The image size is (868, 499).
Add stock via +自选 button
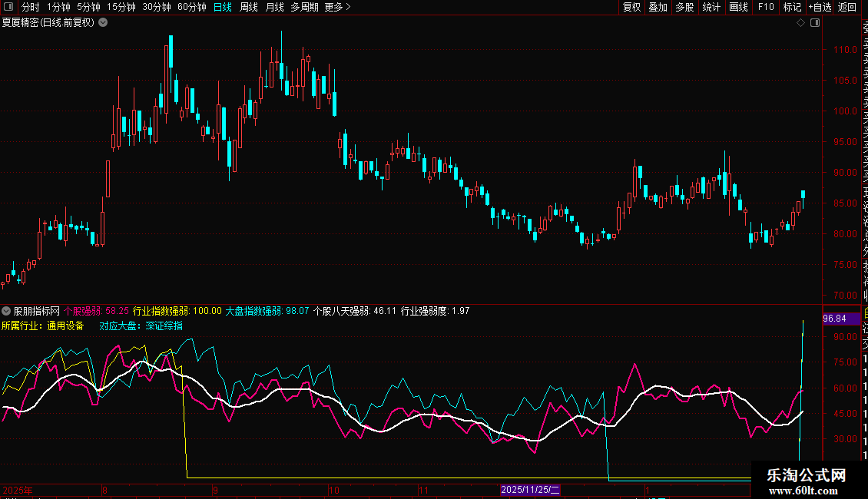coord(820,8)
